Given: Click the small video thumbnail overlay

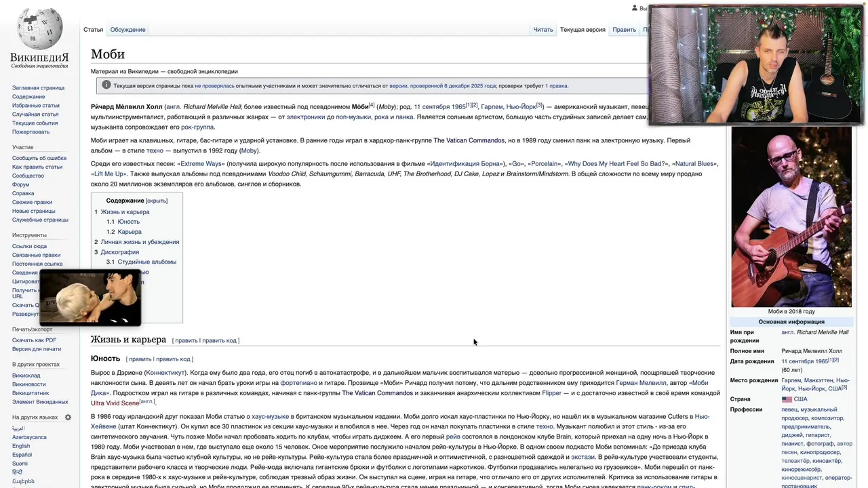Looking at the screenshot, I should (x=90, y=298).
